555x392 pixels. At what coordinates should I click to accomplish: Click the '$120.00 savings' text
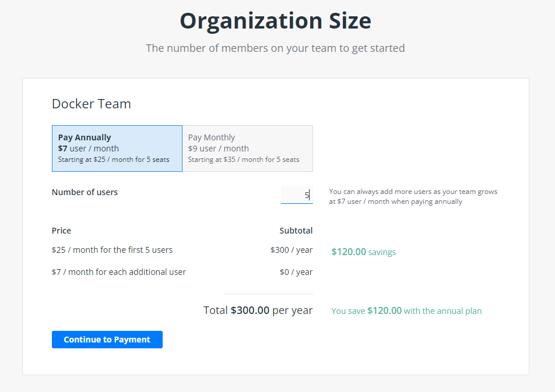pyautogui.click(x=364, y=252)
